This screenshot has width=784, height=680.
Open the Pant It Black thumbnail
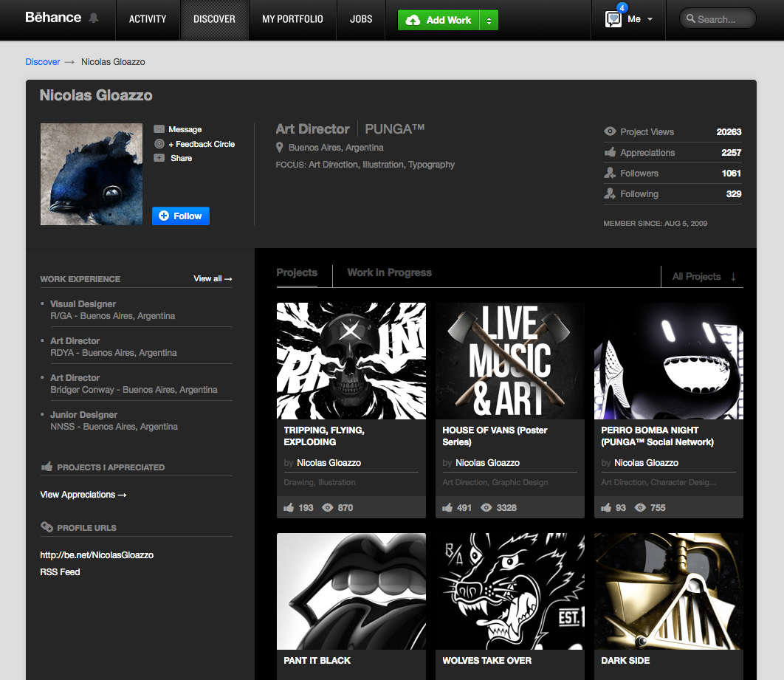click(x=351, y=591)
